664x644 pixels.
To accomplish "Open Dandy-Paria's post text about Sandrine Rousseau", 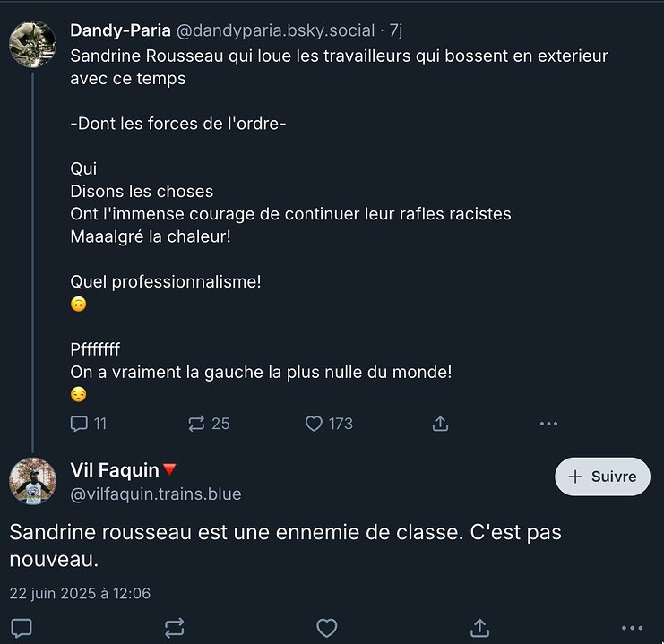I will [x=339, y=225].
